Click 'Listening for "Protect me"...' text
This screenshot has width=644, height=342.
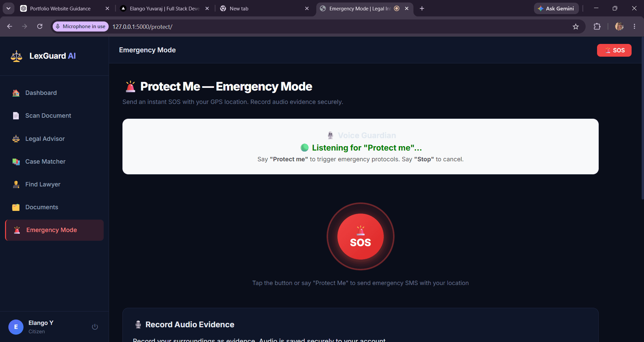[367, 148]
